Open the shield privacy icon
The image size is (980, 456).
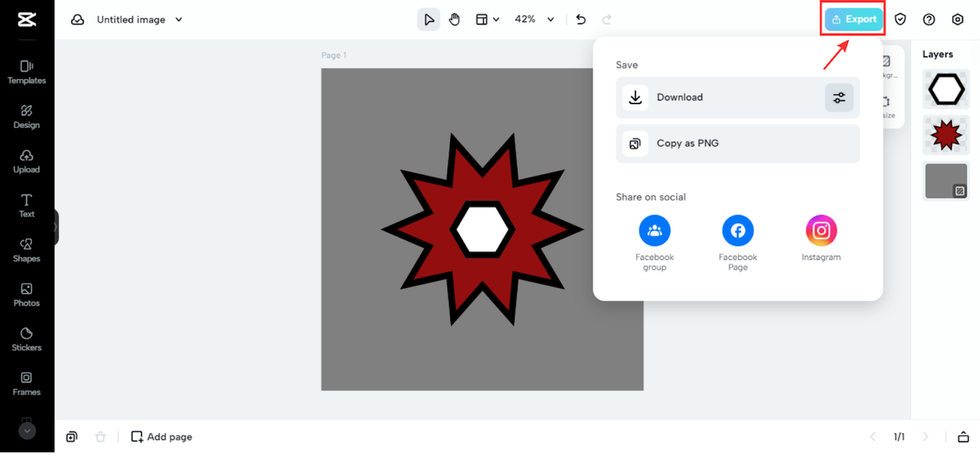(900, 19)
